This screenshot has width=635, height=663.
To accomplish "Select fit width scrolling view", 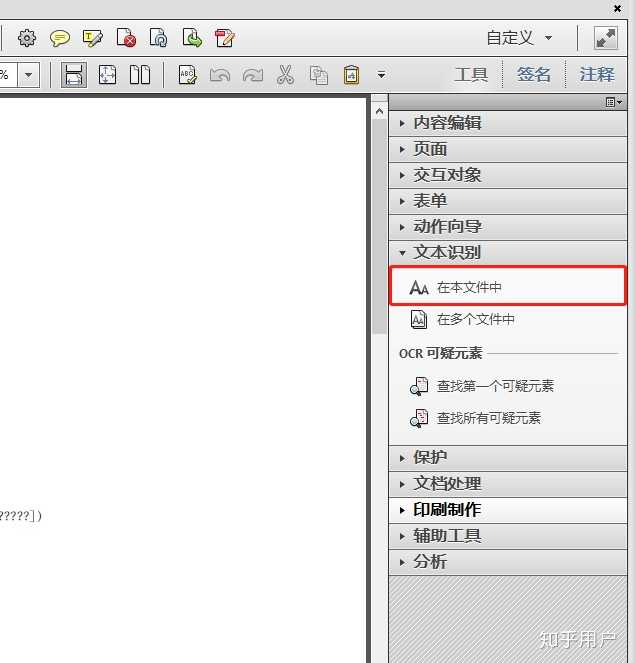I will point(74,75).
